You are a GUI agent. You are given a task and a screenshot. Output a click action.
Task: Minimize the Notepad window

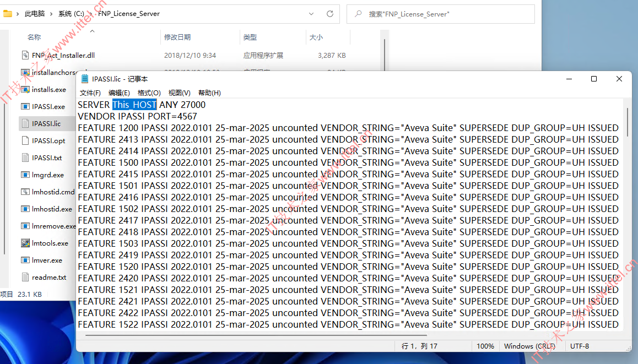click(x=569, y=79)
